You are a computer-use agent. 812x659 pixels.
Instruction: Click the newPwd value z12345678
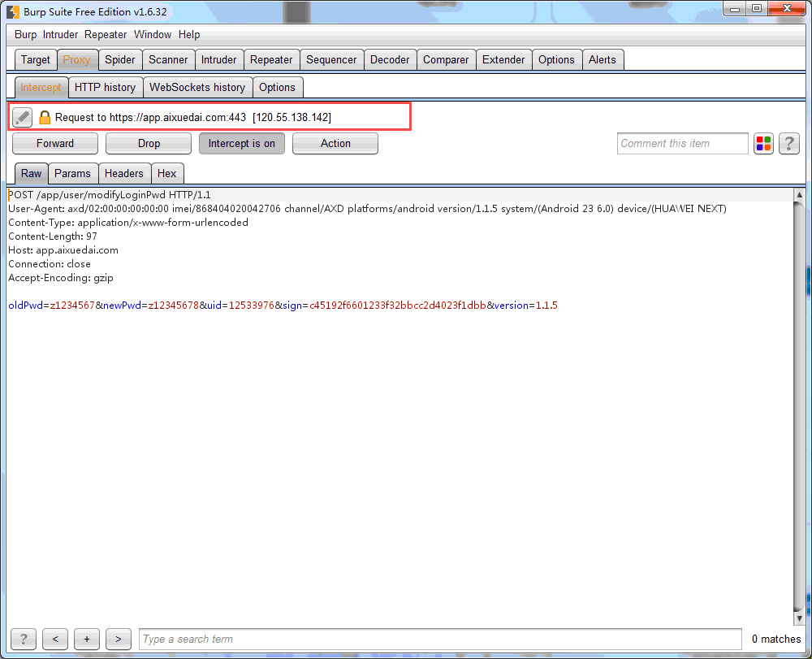[x=174, y=306]
